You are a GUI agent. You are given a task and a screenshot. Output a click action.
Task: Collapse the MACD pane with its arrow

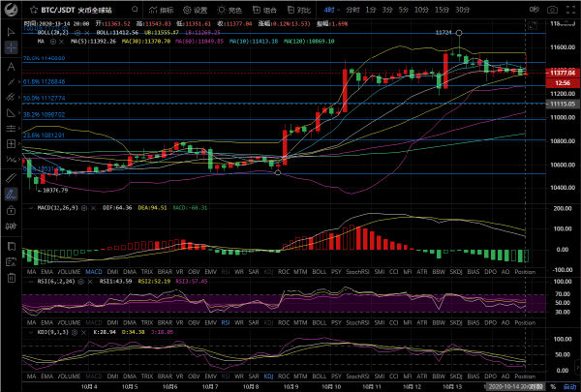31,208
